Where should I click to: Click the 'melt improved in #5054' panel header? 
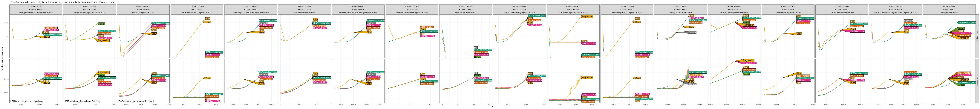coord(304,13)
